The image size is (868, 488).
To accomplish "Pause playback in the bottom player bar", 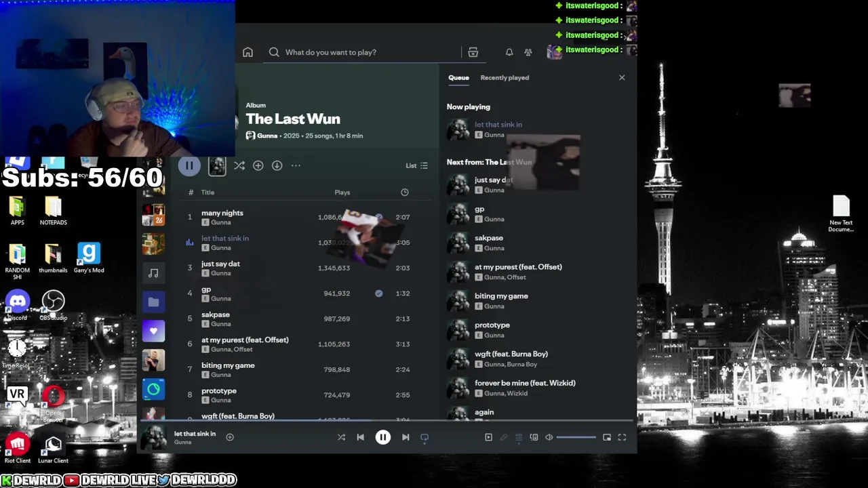I will pos(383,437).
